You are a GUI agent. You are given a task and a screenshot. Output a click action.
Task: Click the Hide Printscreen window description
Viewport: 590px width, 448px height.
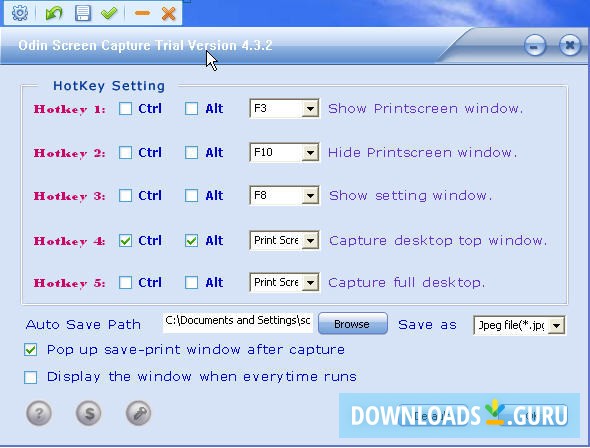tap(422, 152)
